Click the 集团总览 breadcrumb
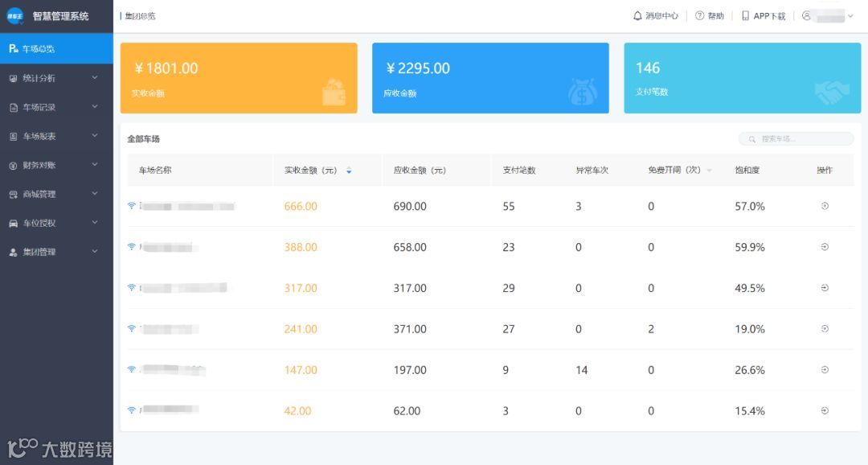868x465 pixels. [x=140, y=16]
